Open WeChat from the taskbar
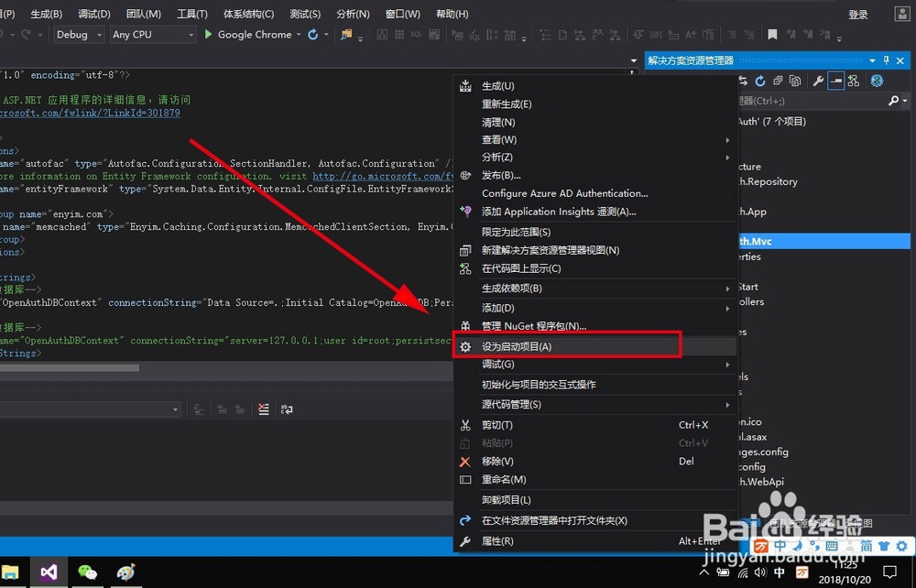916x588 pixels. 87,572
